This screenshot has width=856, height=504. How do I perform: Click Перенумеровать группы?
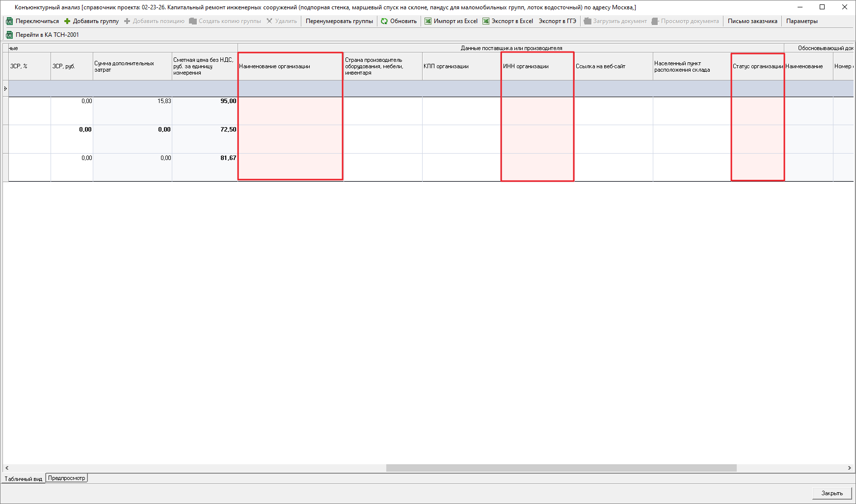point(339,21)
